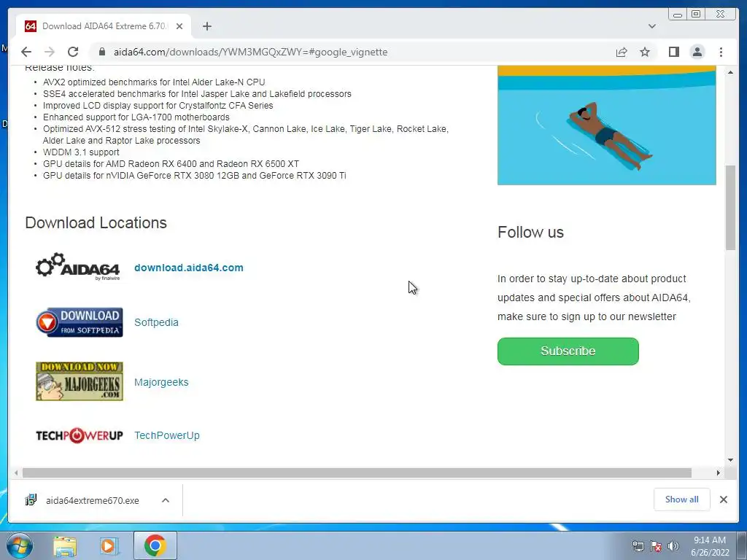Click the installer file icon in downloads bar
747x560 pixels.
coord(31,500)
